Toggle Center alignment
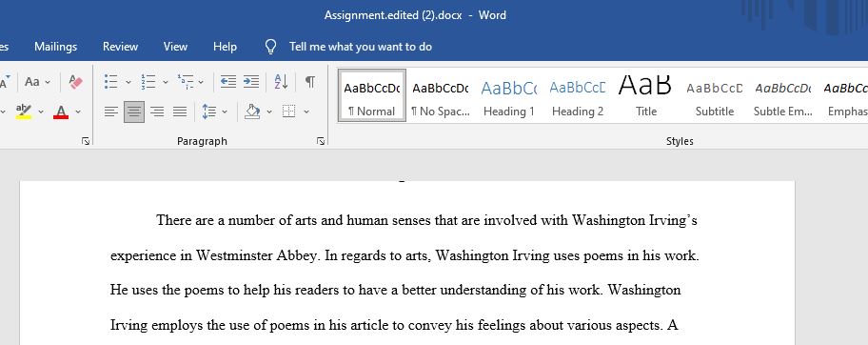Viewport: 868px width, 345px height. tap(134, 112)
